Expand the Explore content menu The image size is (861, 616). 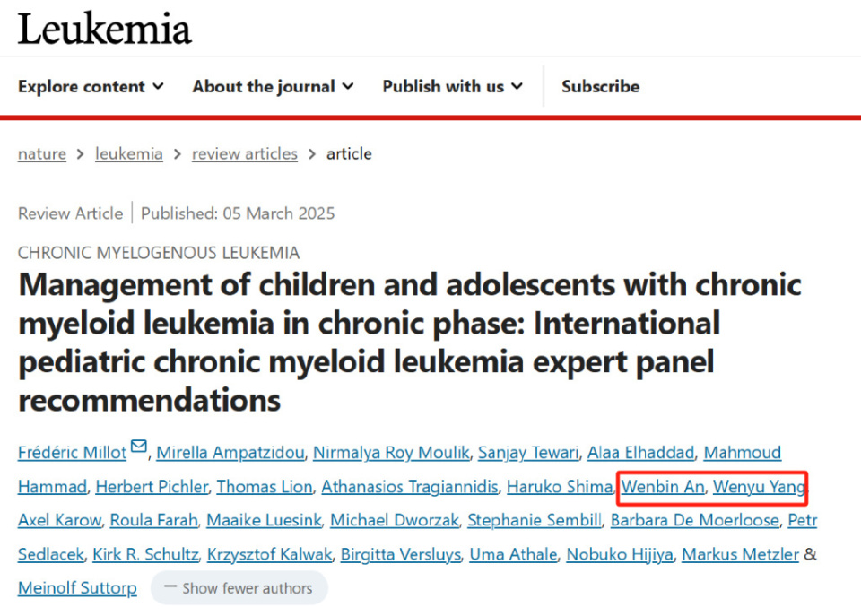pos(91,87)
